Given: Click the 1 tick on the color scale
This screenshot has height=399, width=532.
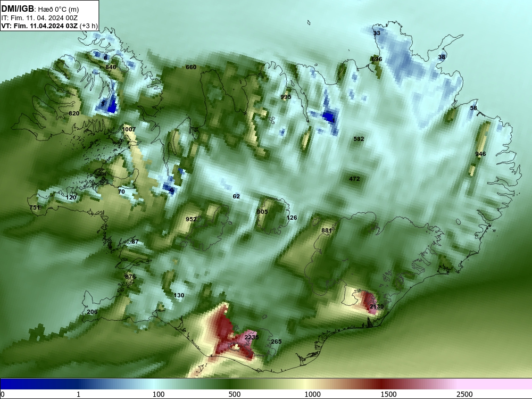Looking at the screenshot, I should tap(78, 394).
